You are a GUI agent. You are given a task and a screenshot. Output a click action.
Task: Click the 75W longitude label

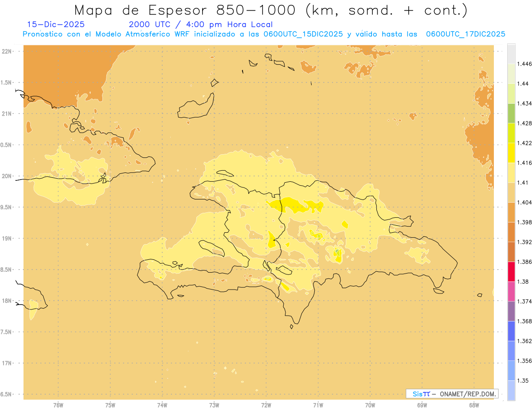[110, 405]
